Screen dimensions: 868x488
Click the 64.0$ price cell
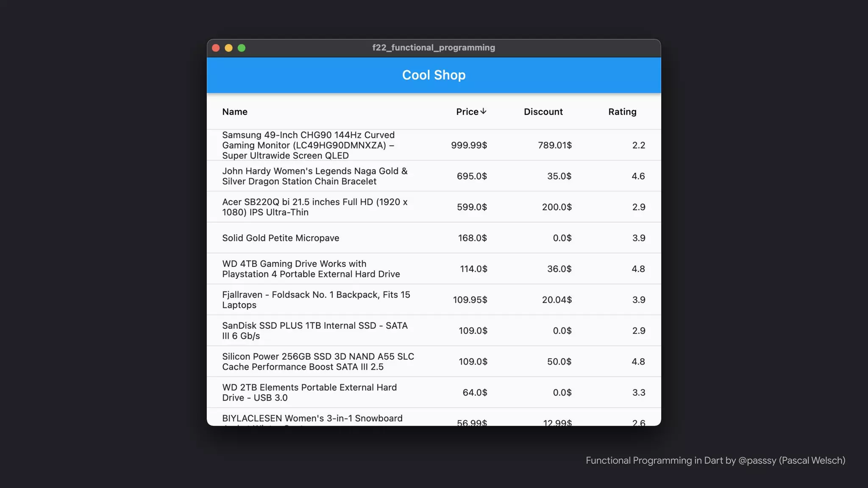pyautogui.click(x=475, y=393)
